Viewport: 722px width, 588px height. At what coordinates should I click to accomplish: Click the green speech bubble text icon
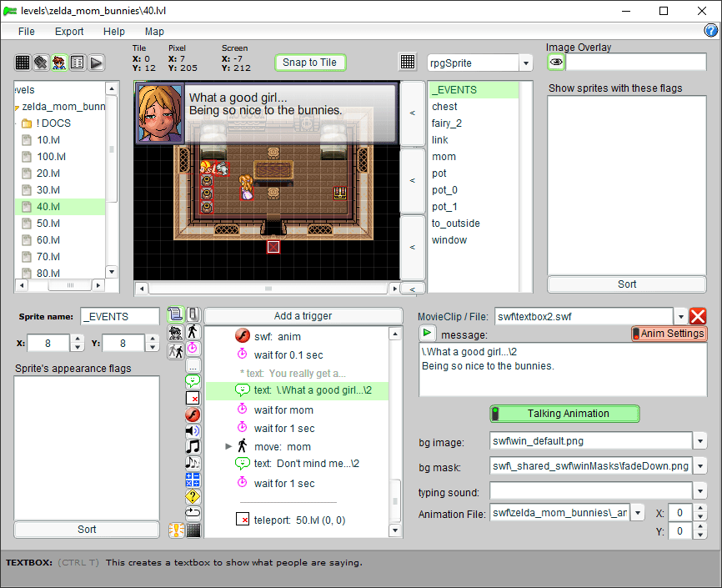(193, 381)
